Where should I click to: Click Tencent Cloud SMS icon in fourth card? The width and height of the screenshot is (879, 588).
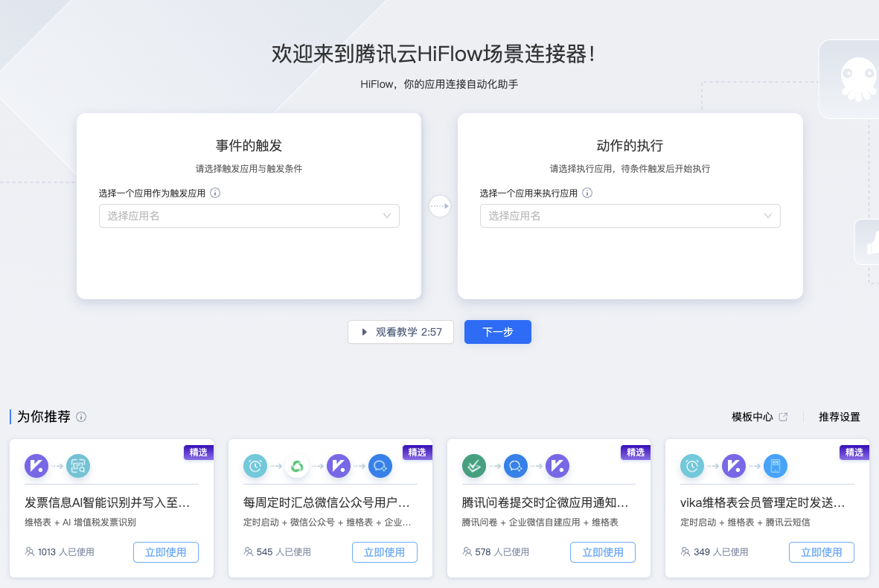776,466
